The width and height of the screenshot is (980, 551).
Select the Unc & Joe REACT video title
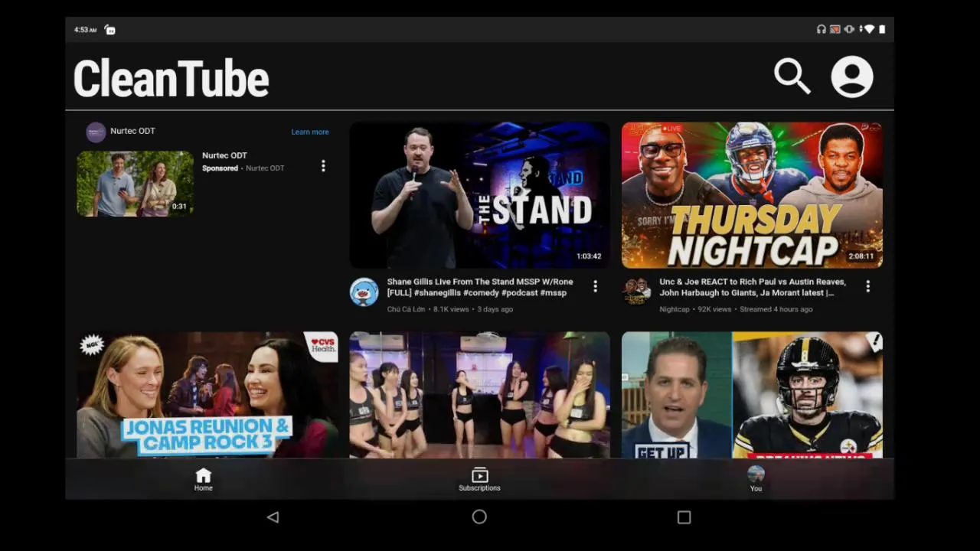[753, 287]
